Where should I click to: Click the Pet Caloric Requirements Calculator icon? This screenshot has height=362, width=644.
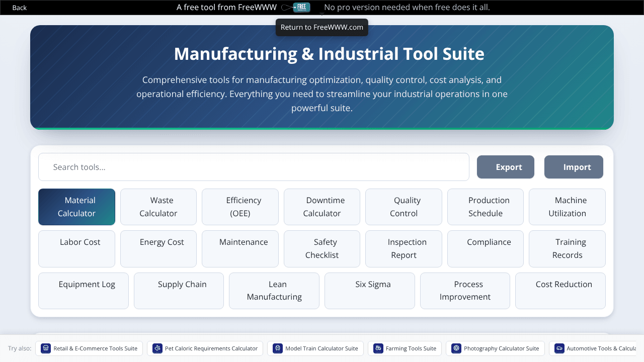click(x=157, y=348)
